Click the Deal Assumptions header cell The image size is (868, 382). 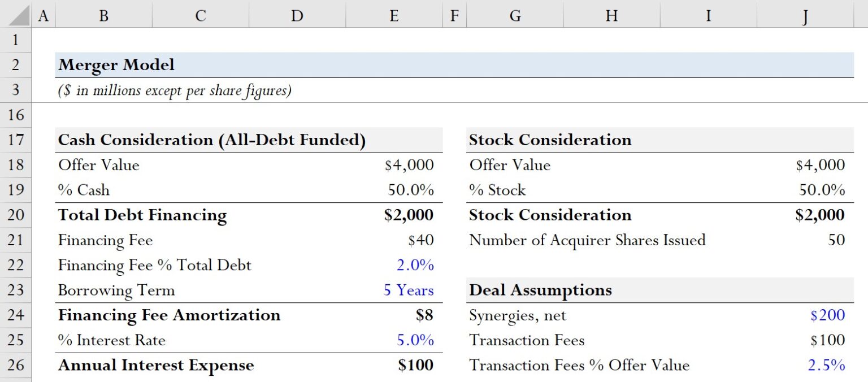(x=540, y=290)
